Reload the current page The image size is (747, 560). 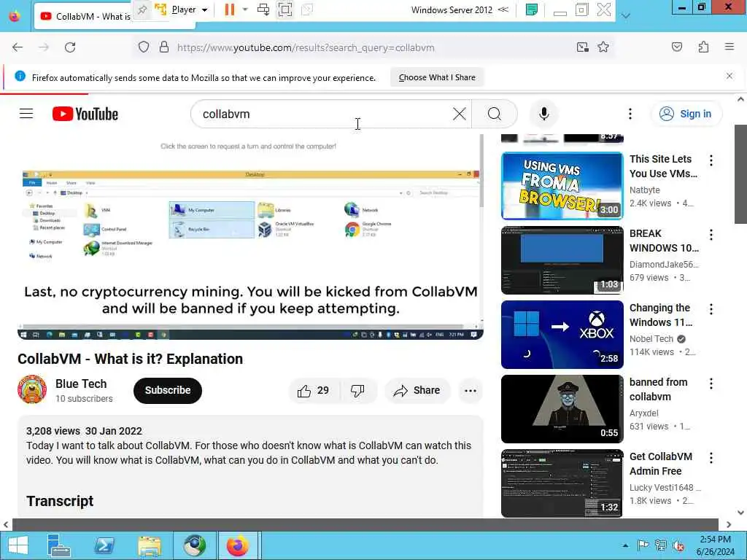(70, 47)
